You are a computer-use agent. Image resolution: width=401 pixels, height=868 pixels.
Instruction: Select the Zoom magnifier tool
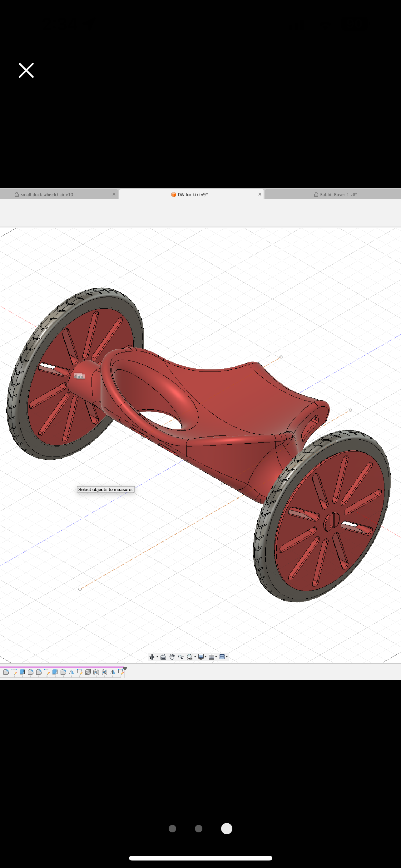pyautogui.click(x=181, y=657)
